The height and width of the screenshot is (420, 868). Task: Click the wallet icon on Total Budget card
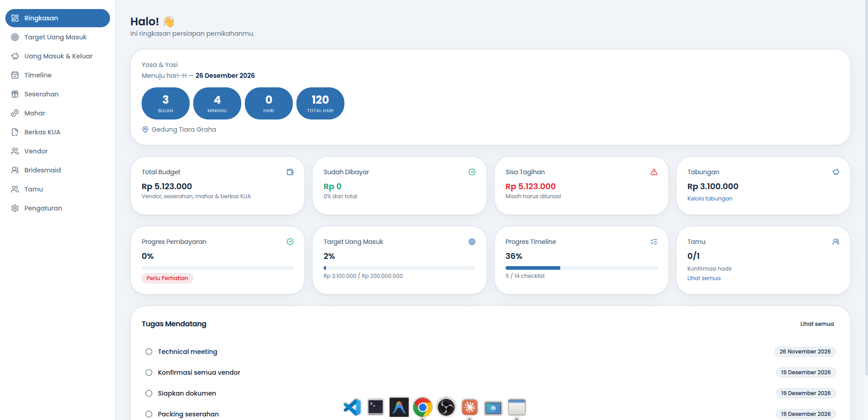click(x=290, y=172)
